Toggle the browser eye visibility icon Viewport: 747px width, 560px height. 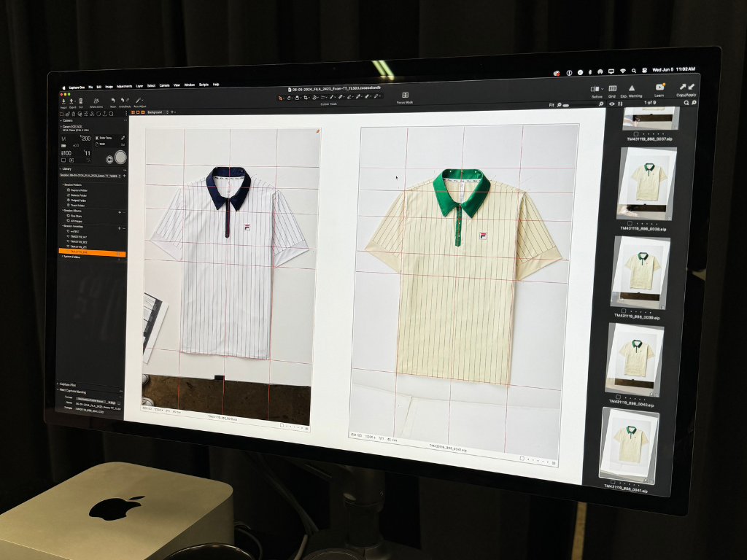coord(612,104)
